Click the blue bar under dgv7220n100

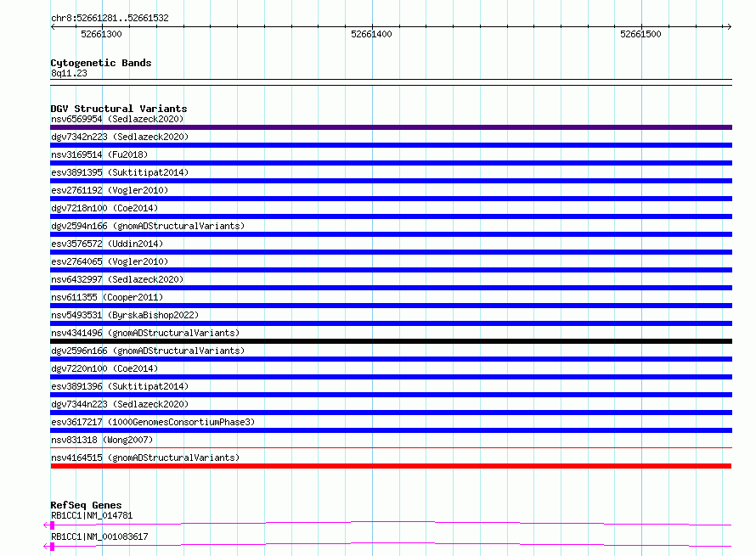tap(391, 377)
